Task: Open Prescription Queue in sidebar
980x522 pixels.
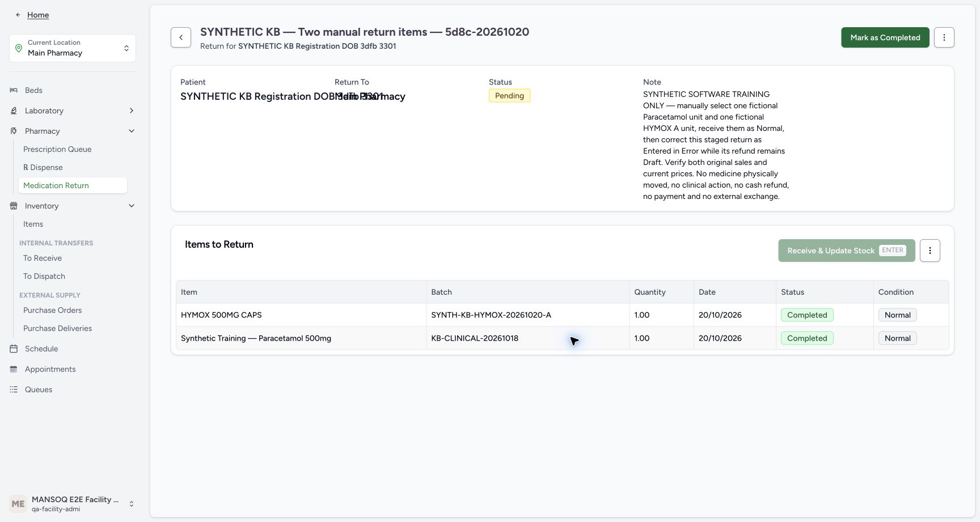Action: 57,149
